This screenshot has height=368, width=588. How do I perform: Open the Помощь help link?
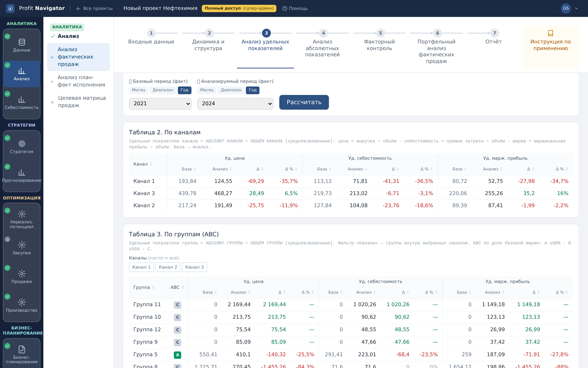point(295,8)
